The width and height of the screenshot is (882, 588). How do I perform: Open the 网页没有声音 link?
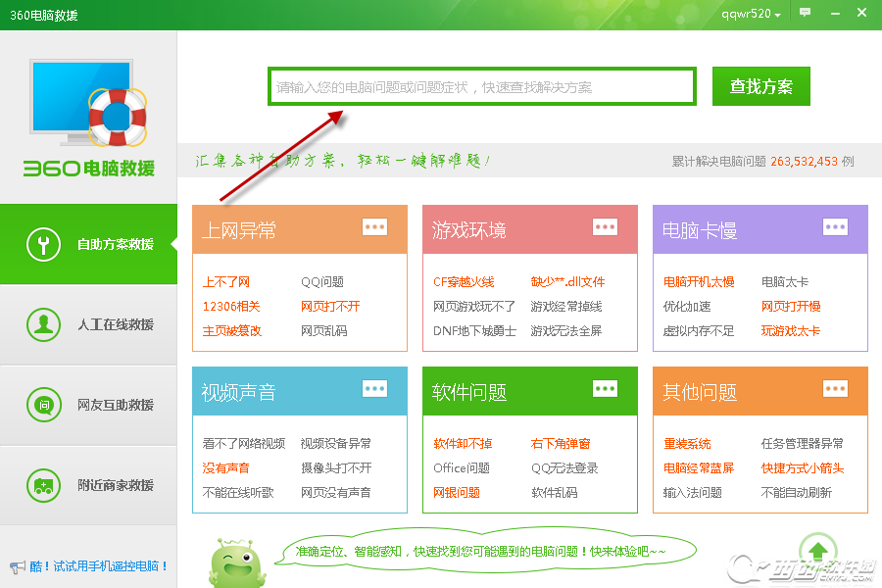(336, 492)
